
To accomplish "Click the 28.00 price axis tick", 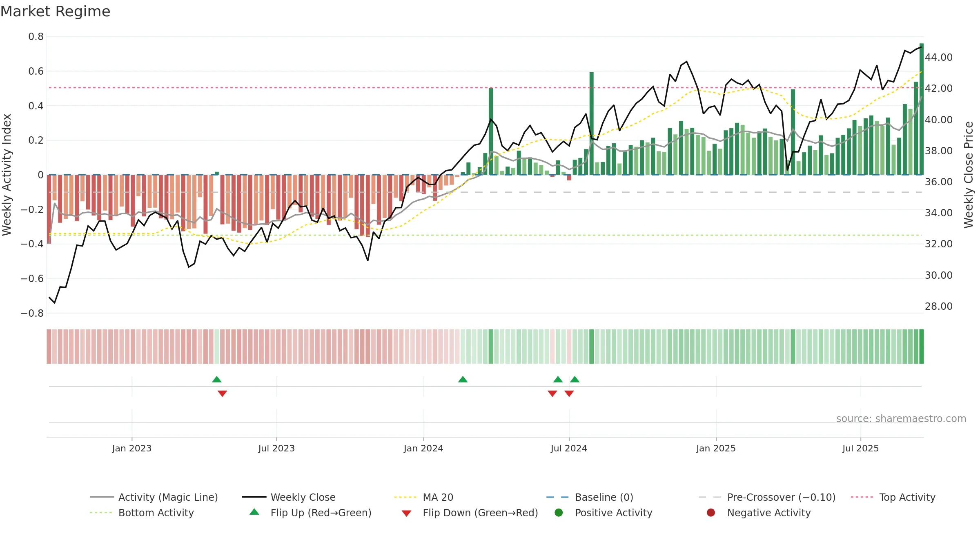I will tap(939, 306).
